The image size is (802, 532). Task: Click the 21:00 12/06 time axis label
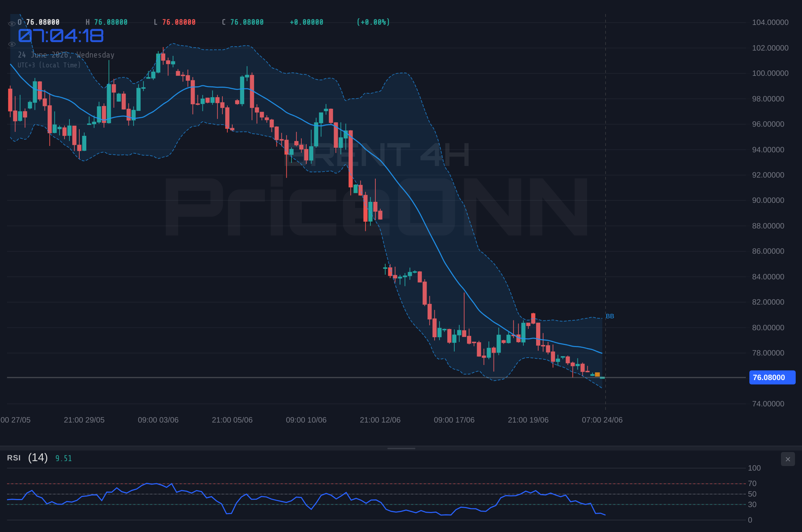(x=380, y=420)
